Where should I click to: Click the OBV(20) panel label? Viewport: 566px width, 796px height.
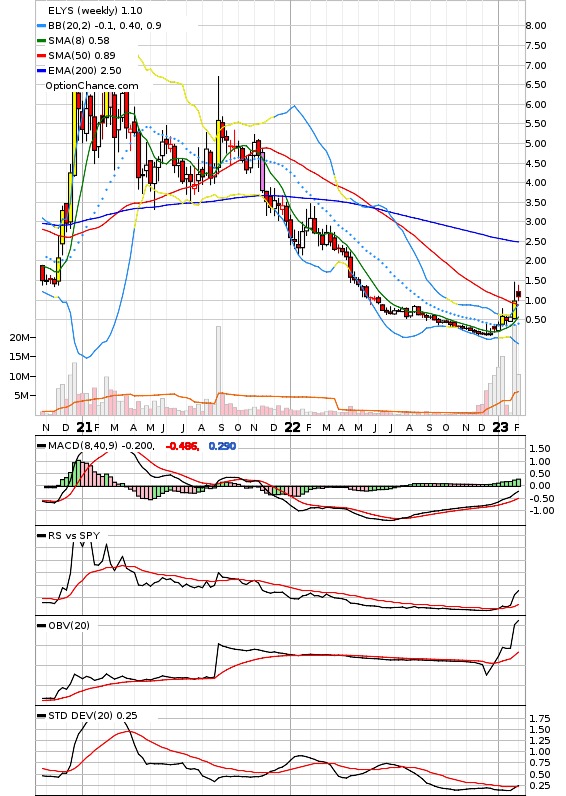click(69, 625)
